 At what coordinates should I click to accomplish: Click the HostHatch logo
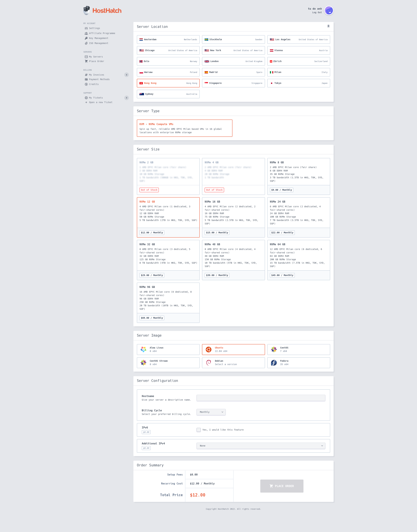coord(102,10)
